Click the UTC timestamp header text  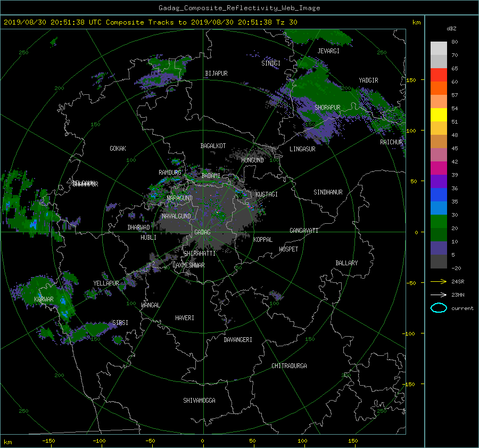150,22
